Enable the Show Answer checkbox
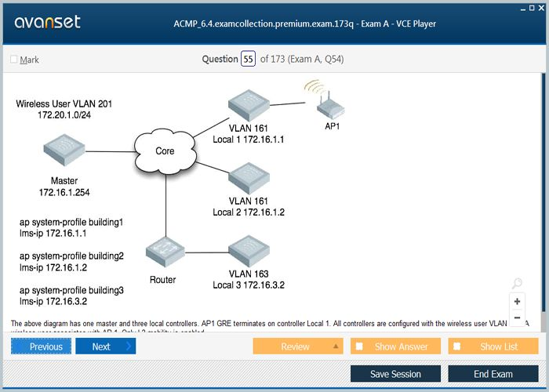Image resolution: width=549 pixels, height=392 pixels. tap(359, 347)
